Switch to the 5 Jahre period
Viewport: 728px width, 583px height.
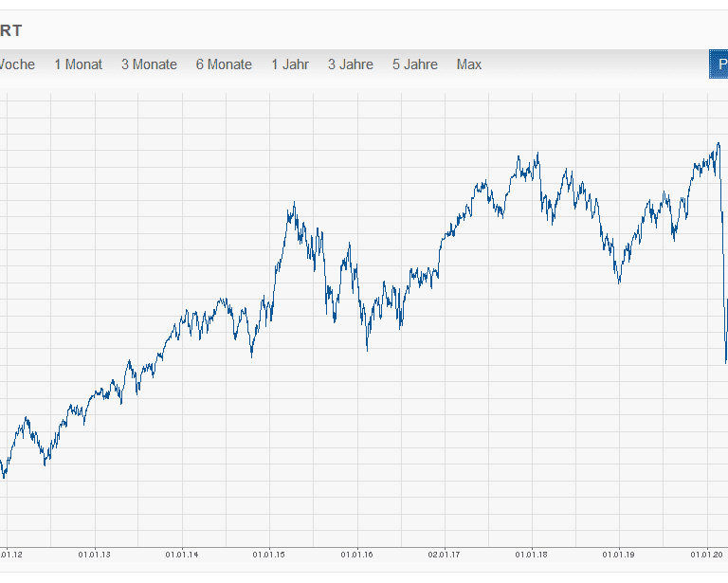coord(415,64)
